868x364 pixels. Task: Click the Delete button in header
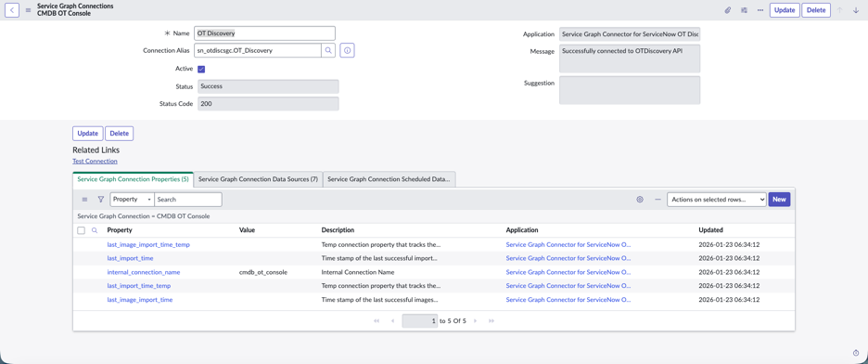[x=816, y=10]
